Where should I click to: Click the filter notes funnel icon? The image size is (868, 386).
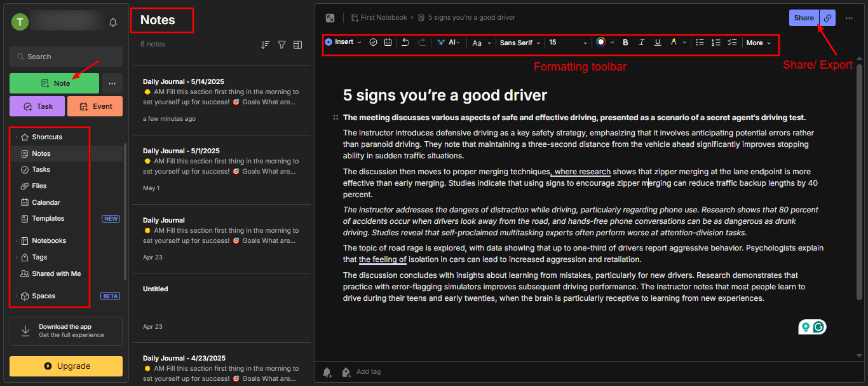[x=281, y=45]
